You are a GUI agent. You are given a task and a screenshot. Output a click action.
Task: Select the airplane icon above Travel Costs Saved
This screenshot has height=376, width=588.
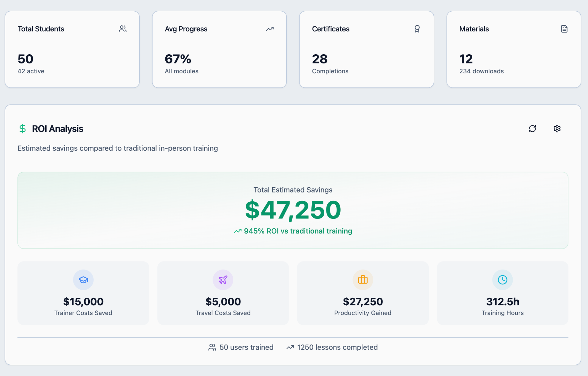point(223,279)
